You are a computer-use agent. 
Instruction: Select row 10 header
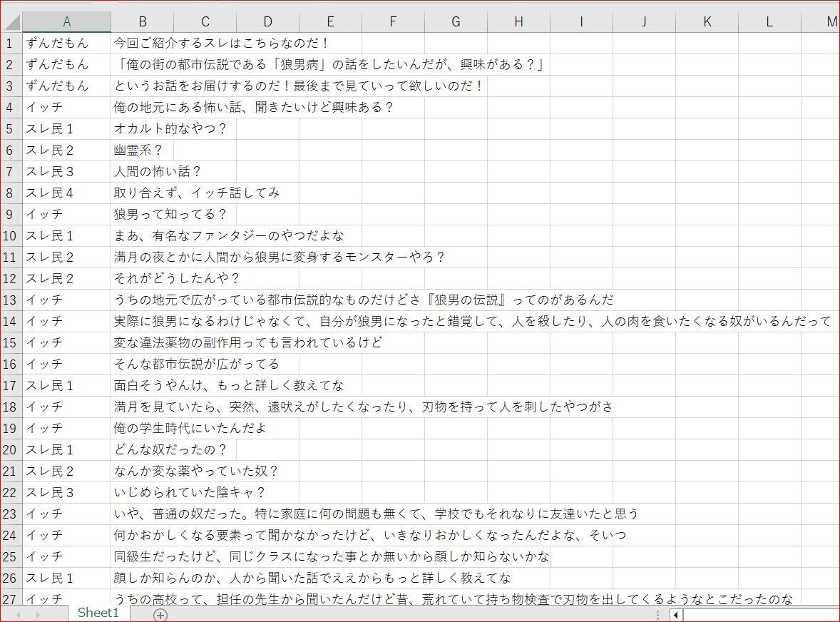pos(11,235)
